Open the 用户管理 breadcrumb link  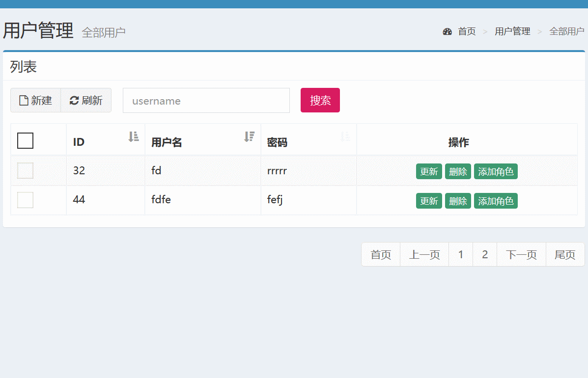512,31
